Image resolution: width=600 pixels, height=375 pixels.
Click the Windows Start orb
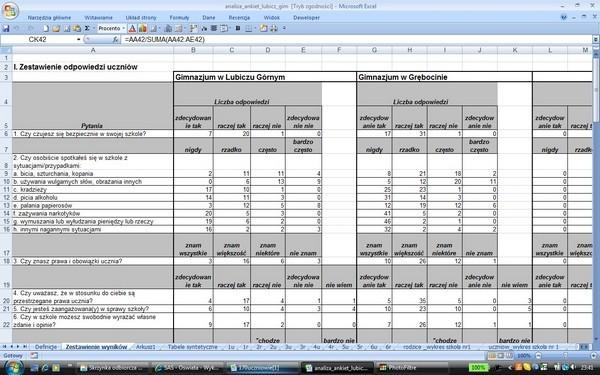click(14, 367)
